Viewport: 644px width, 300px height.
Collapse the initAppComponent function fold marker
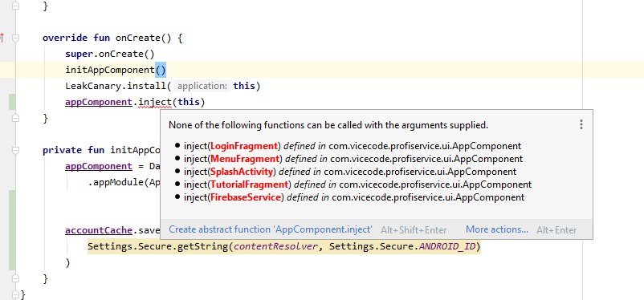click(x=15, y=150)
